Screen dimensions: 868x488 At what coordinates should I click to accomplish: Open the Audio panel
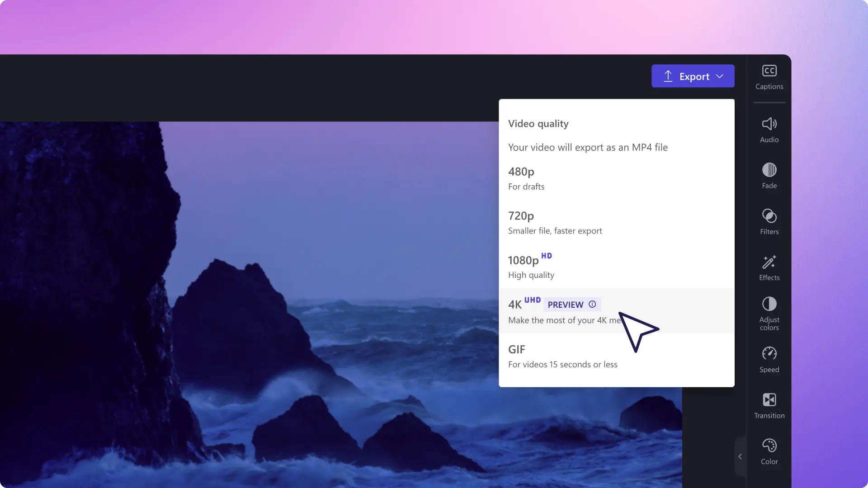[769, 129]
